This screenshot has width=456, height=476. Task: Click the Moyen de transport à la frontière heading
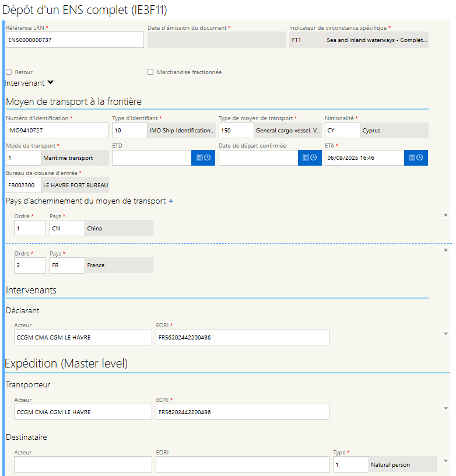coord(73,101)
